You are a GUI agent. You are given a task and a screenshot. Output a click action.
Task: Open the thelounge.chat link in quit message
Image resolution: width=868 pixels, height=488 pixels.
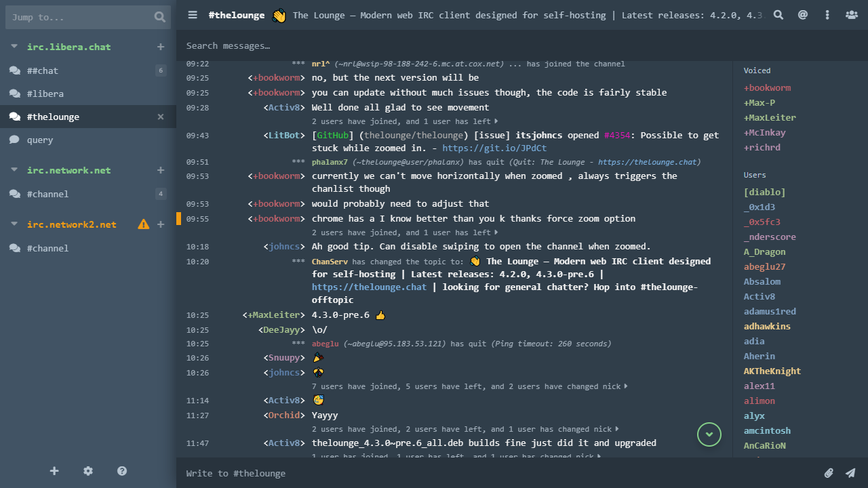tap(647, 163)
